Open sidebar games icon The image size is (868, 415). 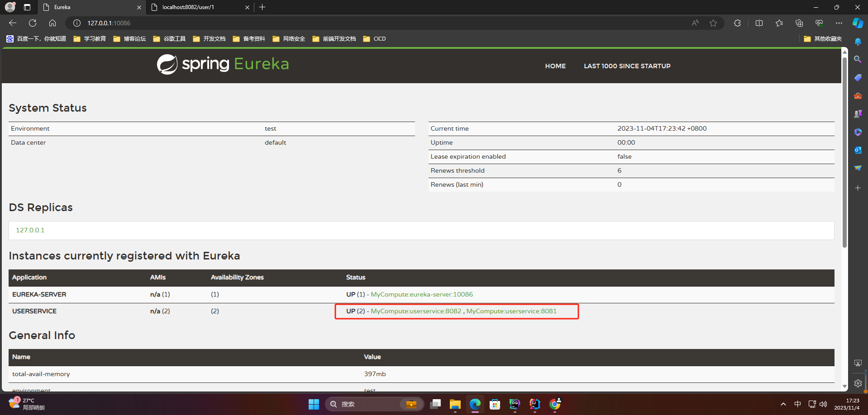click(858, 114)
